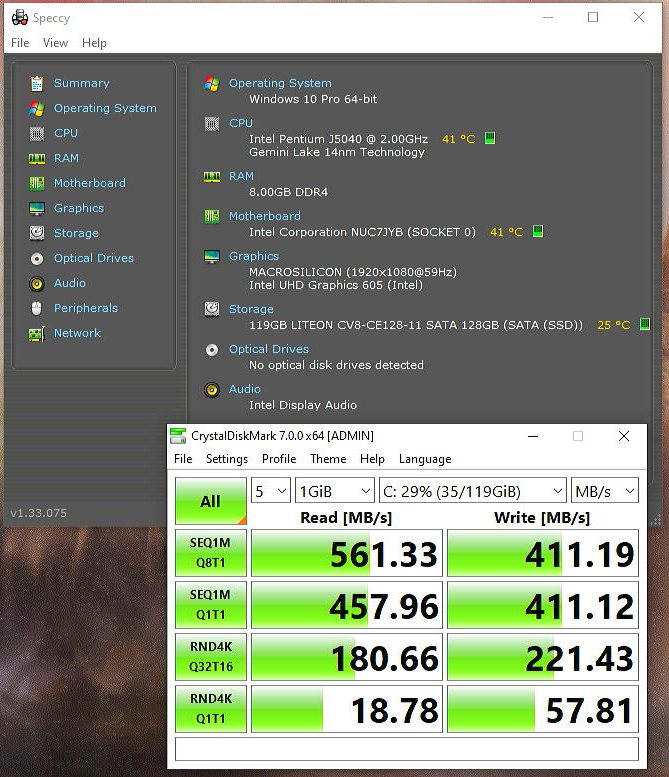Click the Network label in Speccy sidebar
Screen dimensions: 669x777
click(x=77, y=333)
